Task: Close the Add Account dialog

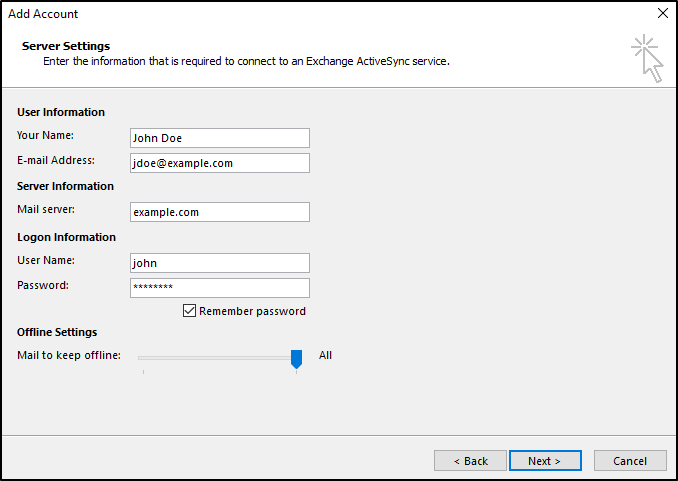Action: [x=662, y=13]
